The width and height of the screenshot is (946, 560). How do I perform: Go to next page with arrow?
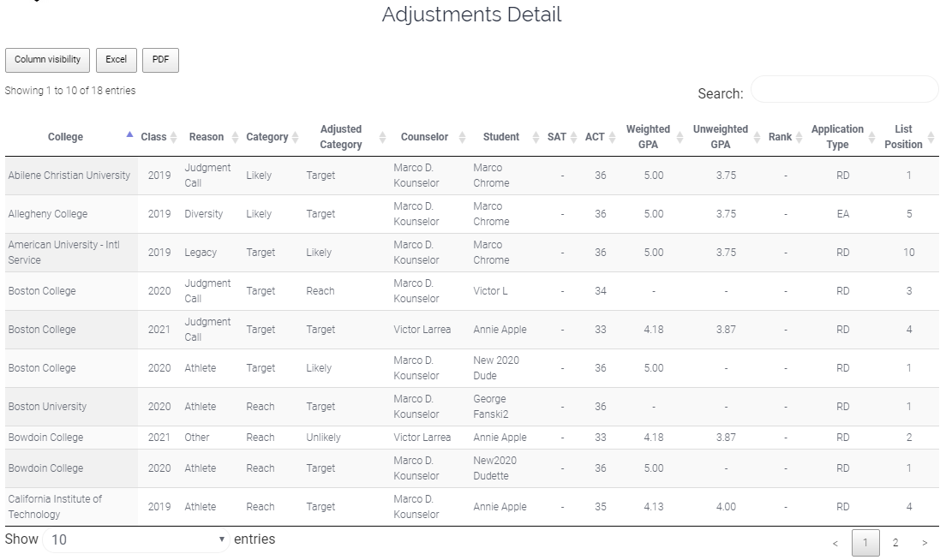tap(925, 543)
